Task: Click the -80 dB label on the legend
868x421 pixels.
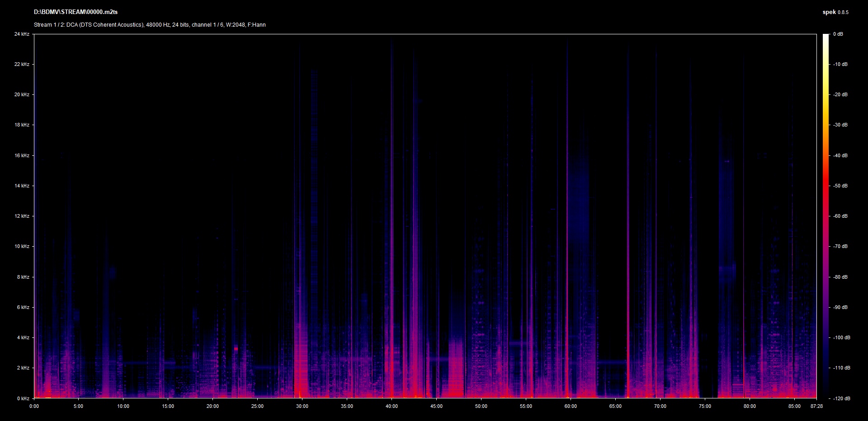Action: click(840, 277)
